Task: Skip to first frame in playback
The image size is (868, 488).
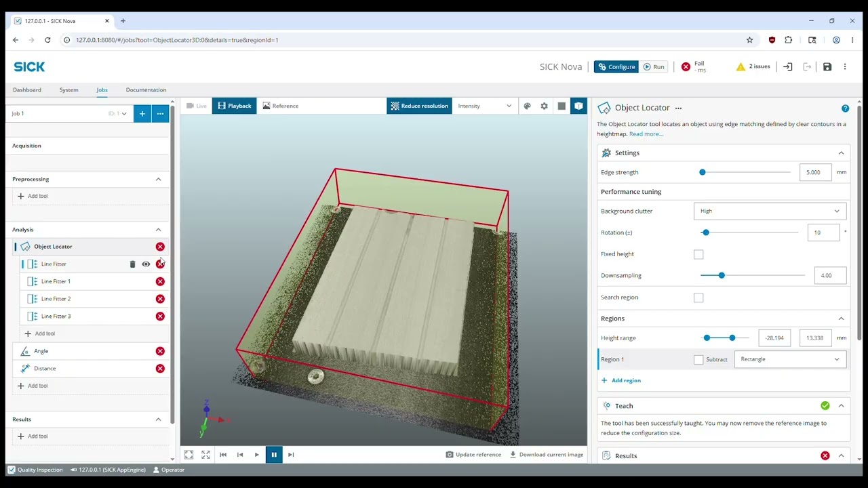Action: [223, 455]
